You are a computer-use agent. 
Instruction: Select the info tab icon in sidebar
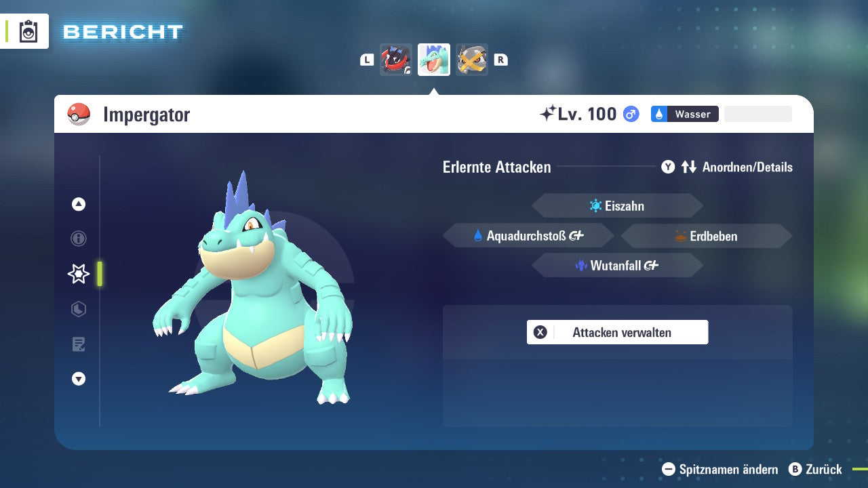click(79, 239)
